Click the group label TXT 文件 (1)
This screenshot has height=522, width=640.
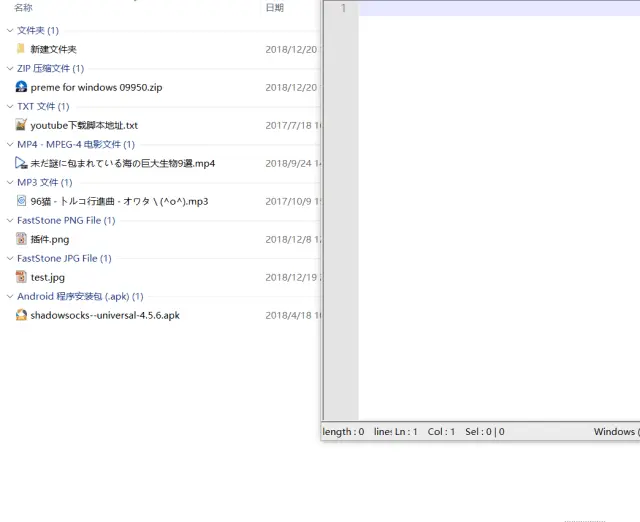(x=43, y=107)
